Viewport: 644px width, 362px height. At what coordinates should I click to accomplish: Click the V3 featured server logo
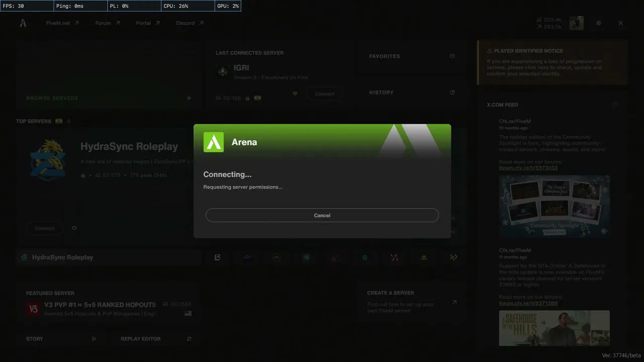[x=33, y=309]
